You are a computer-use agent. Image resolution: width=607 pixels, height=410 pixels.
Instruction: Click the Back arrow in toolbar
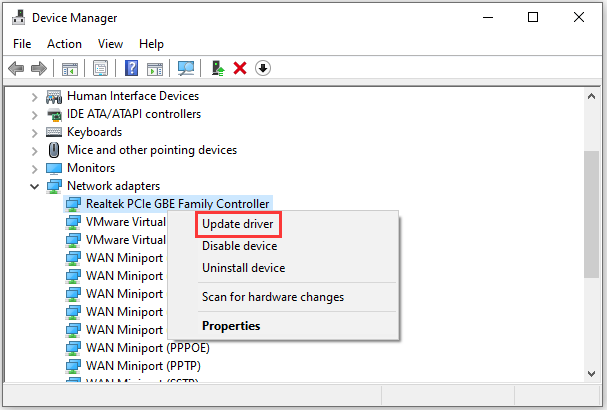(16, 68)
